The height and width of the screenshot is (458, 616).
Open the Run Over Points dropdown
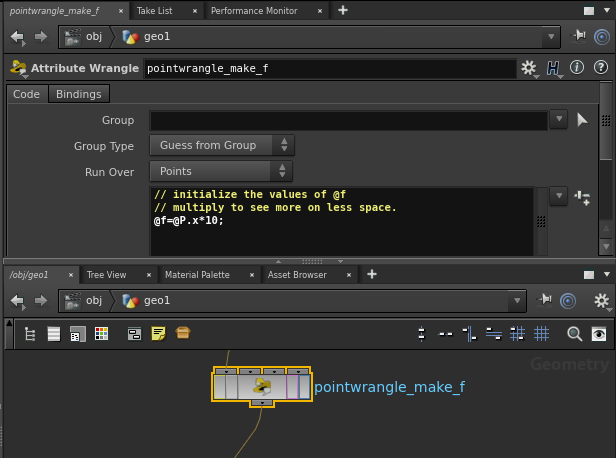pyautogui.click(x=221, y=171)
